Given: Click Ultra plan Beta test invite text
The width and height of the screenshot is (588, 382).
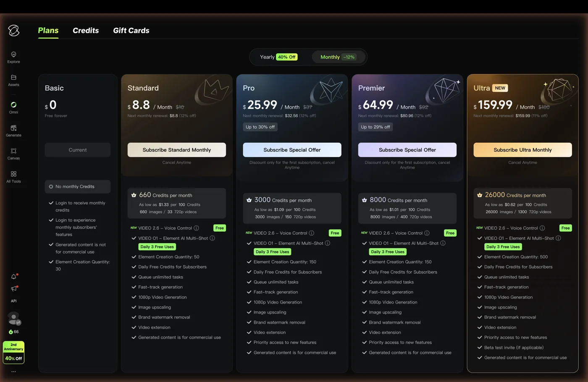Looking at the screenshot, I should click(x=514, y=348).
